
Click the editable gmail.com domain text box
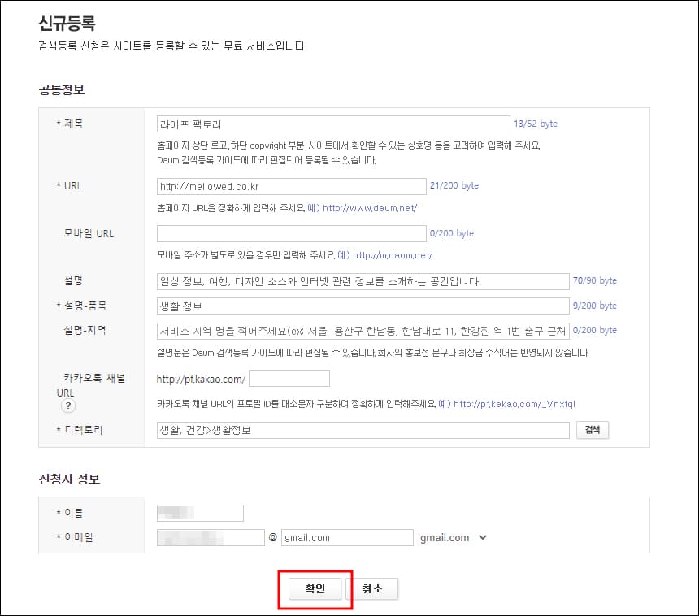coord(347,537)
